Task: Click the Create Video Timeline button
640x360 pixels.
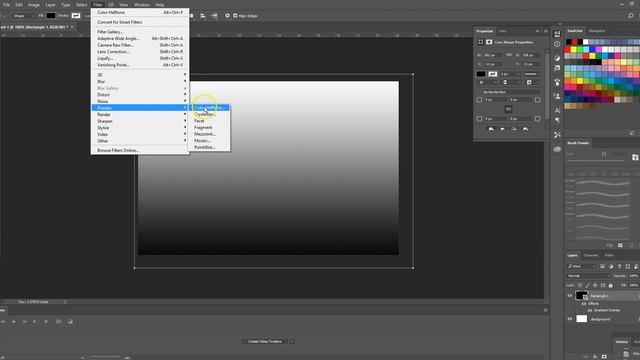Action: pyautogui.click(x=265, y=341)
